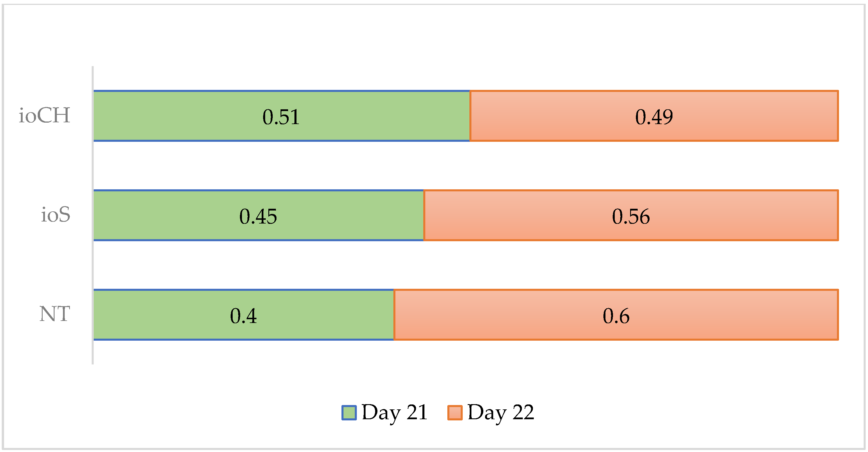Click the orange ioCH bar segment
868x452 pixels.
pos(741,115)
